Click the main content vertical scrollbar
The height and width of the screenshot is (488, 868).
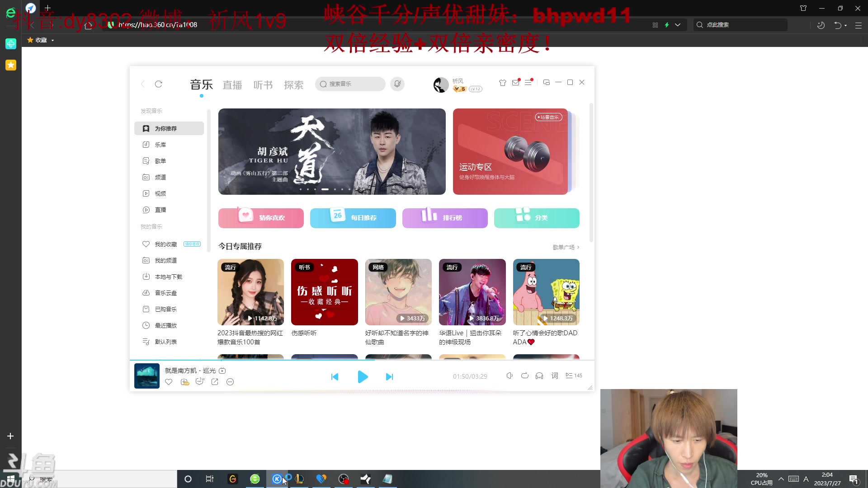pyautogui.click(x=591, y=172)
